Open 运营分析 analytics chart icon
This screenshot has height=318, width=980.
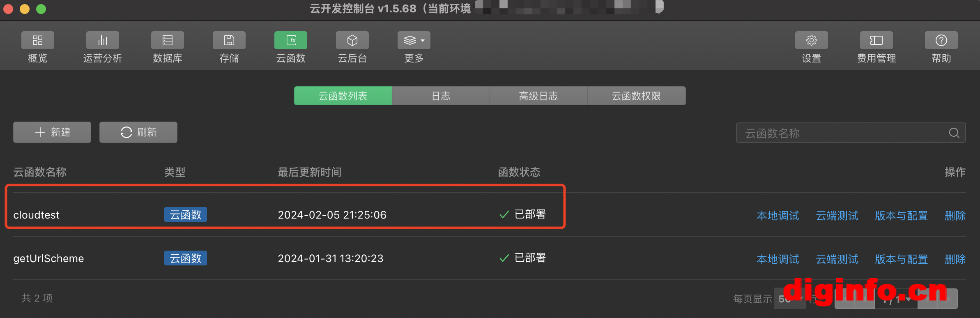pos(103,40)
